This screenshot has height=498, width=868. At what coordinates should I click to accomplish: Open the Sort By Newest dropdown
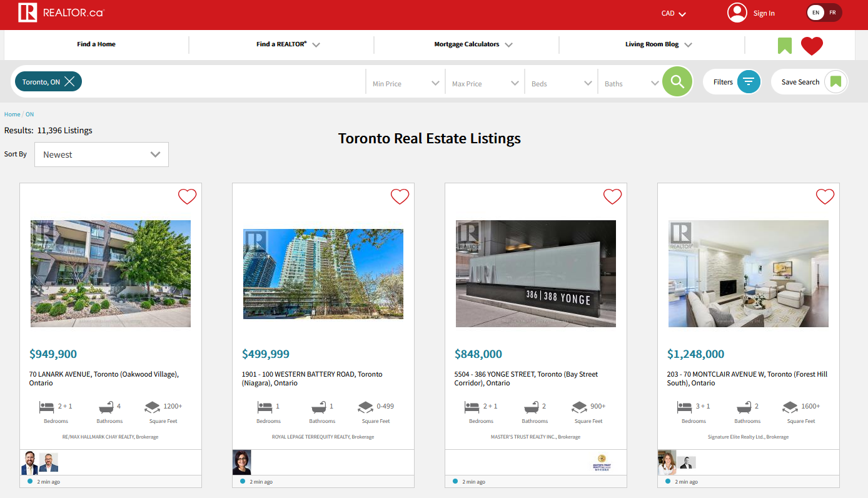[x=101, y=155]
